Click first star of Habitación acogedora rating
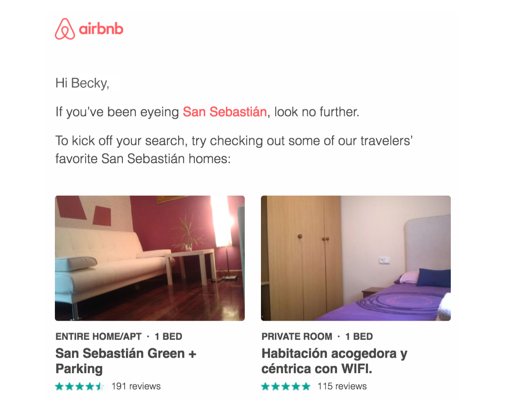 pos(265,386)
